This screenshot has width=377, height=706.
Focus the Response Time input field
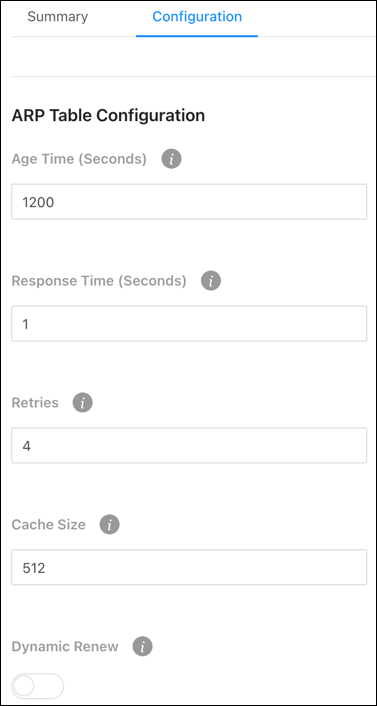pyautogui.click(x=189, y=324)
